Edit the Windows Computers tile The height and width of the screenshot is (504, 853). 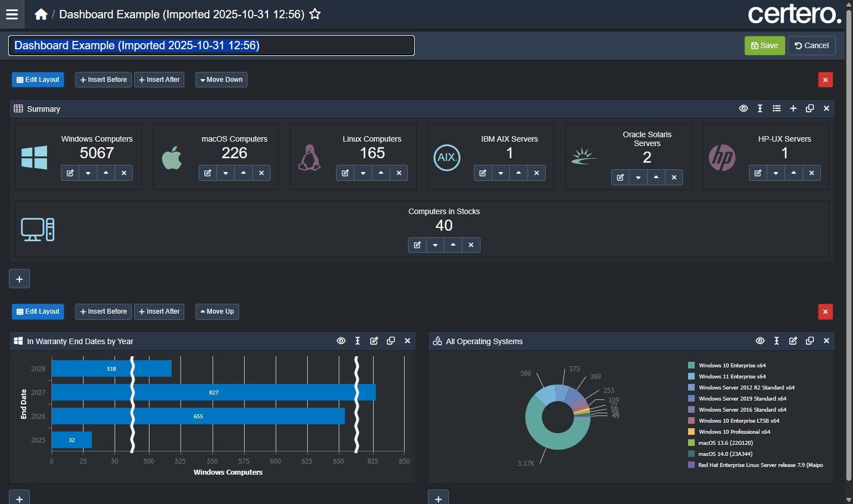tap(70, 173)
